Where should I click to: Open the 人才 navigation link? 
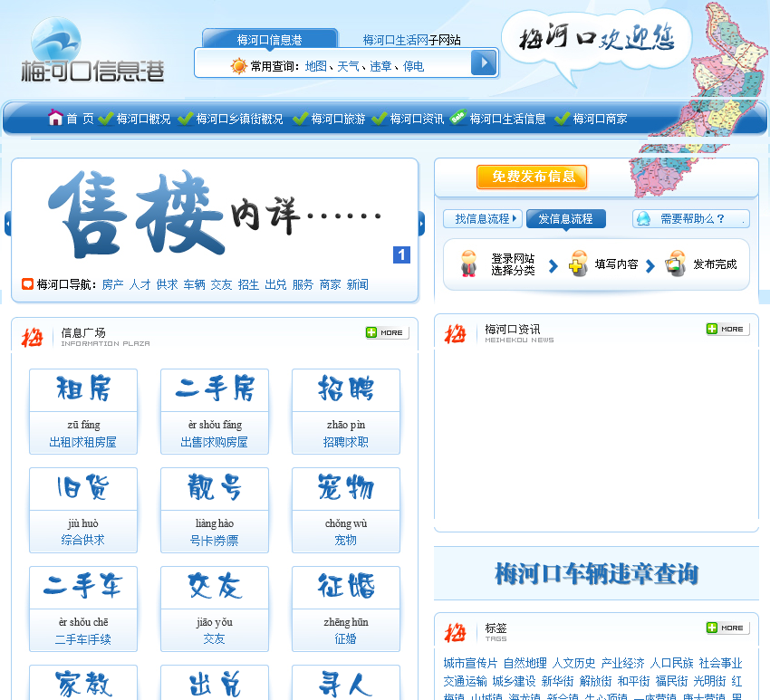[140, 284]
